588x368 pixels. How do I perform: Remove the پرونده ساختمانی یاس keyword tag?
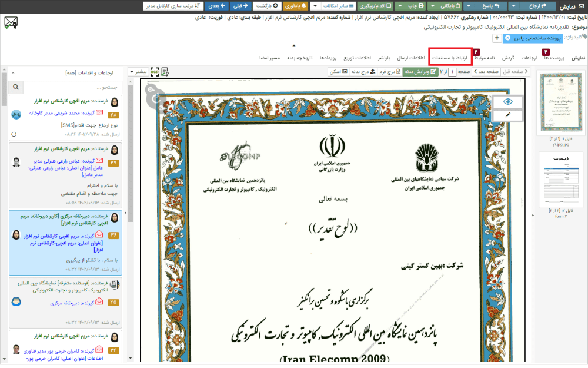[507, 38]
